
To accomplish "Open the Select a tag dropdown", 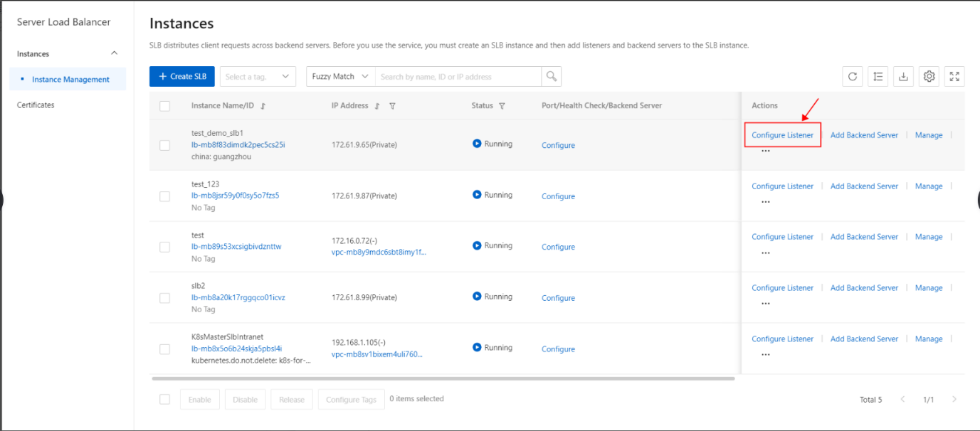I will (x=258, y=76).
